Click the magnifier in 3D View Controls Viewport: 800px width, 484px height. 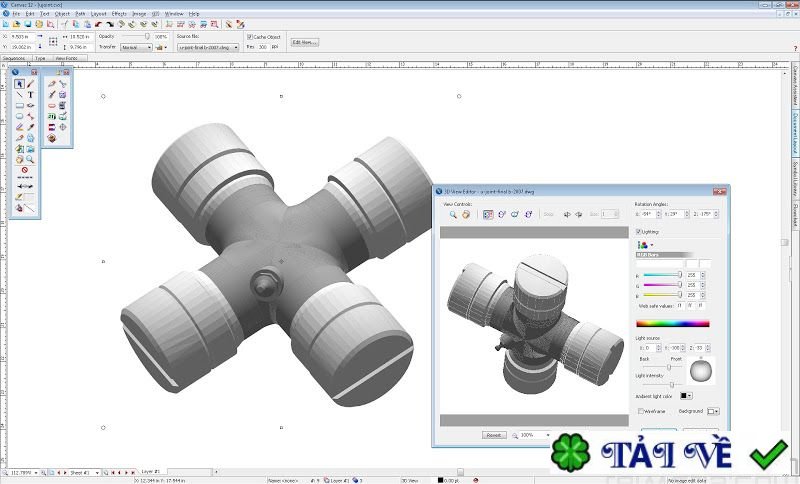[453, 214]
